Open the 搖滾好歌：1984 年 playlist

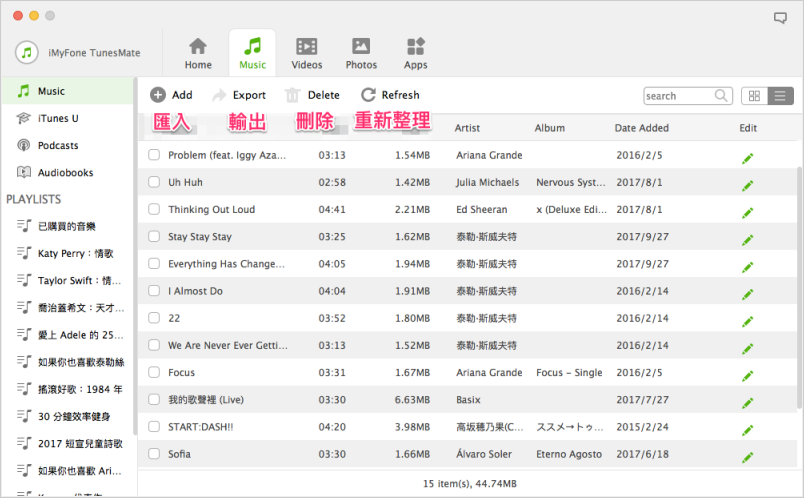[80, 389]
